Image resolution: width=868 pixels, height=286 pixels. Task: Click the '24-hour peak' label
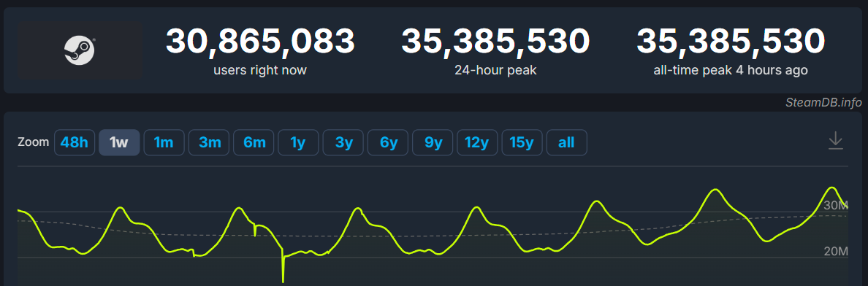(x=495, y=70)
